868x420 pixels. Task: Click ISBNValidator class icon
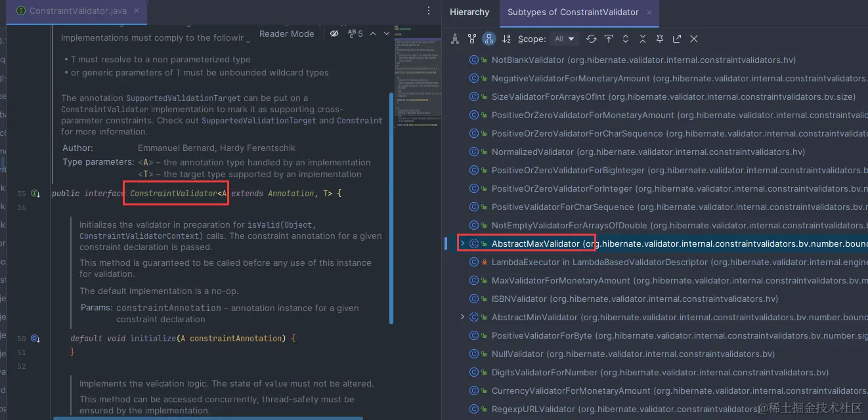pos(474,299)
